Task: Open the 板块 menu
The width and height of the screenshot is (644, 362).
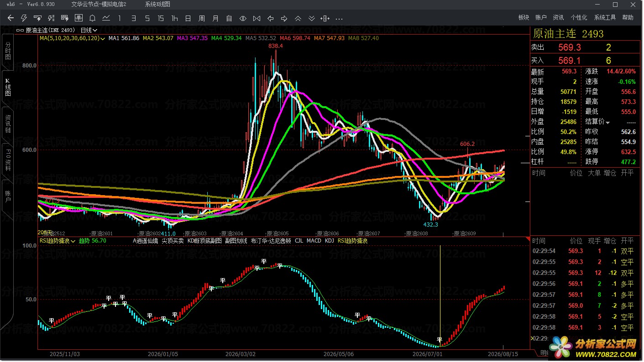Action: click(x=524, y=18)
